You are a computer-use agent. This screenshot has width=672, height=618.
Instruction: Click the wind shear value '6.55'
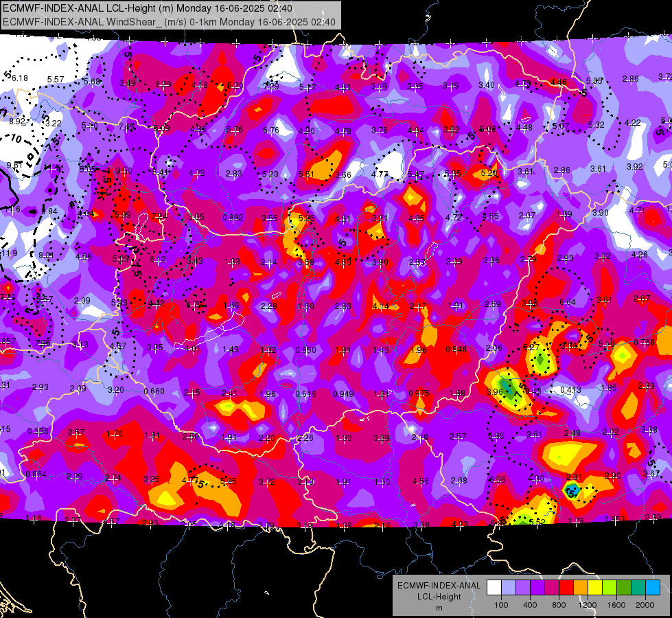tap(497, 480)
